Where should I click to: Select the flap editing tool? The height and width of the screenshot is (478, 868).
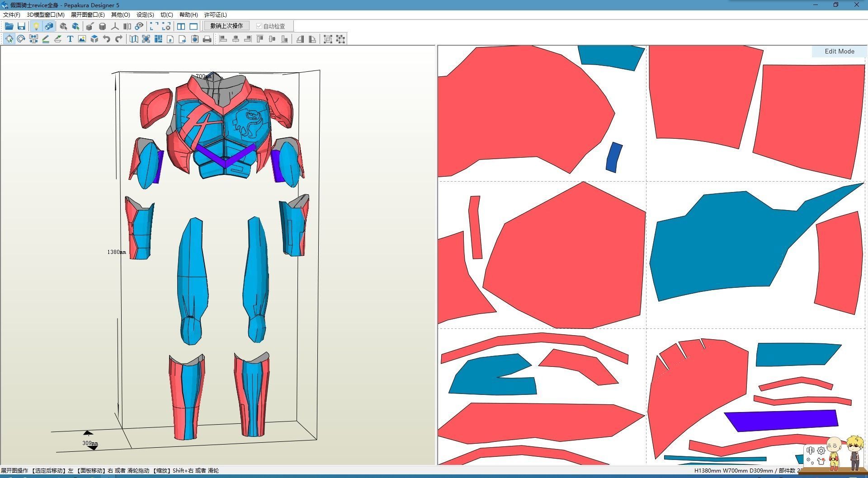[x=58, y=39]
